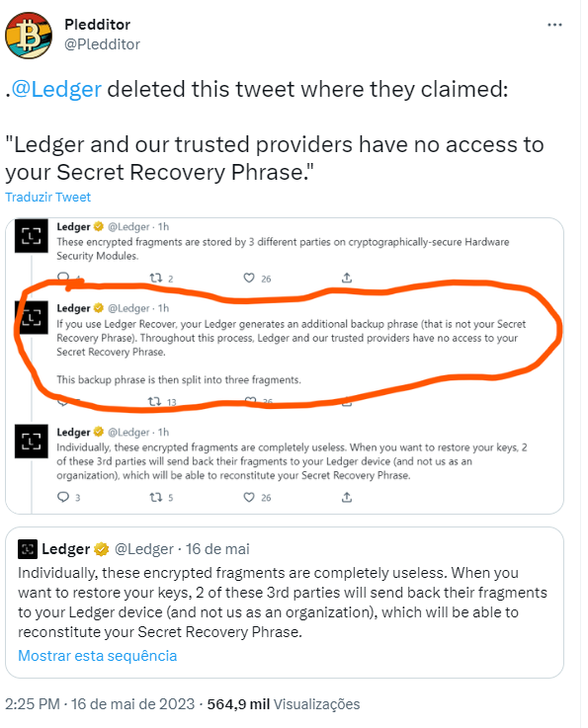Click the 16 de mai quoted tweet date
This screenshot has height=728, width=588.
(x=217, y=549)
